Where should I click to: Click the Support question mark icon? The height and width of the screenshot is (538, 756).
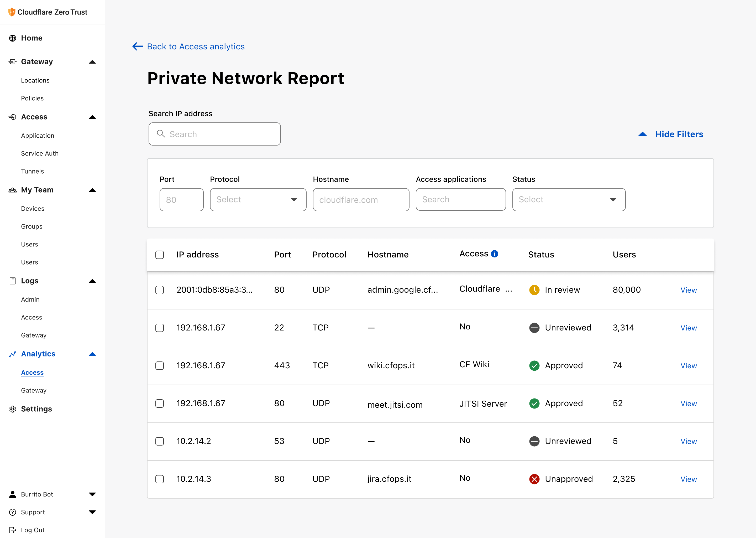tap(13, 512)
